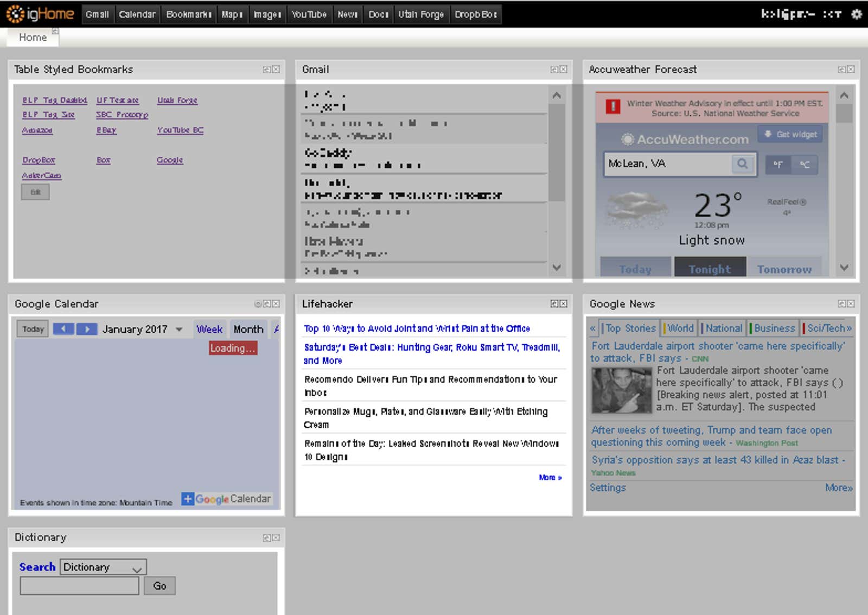Switch calendar to Week view

tap(209, 329)
